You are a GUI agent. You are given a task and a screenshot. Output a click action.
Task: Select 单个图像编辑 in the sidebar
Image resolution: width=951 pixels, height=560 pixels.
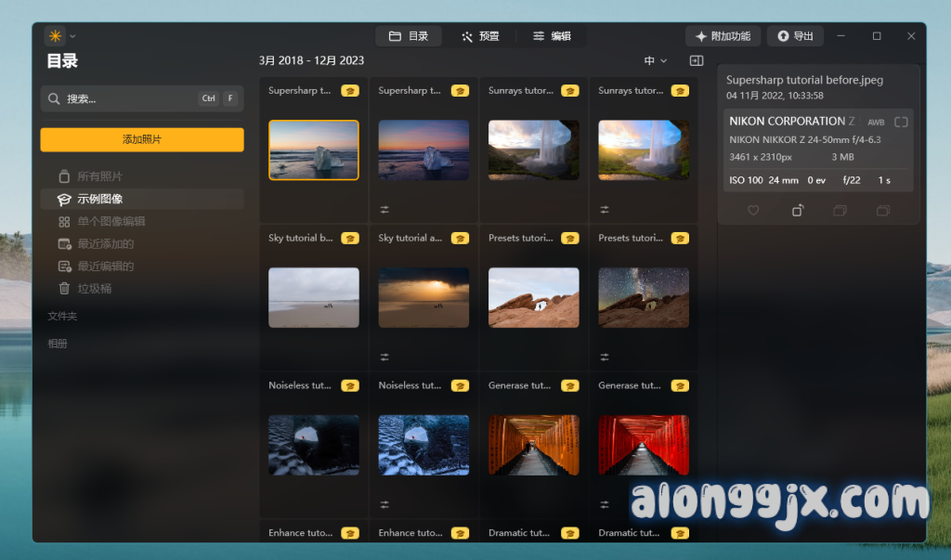pos(111,221)
